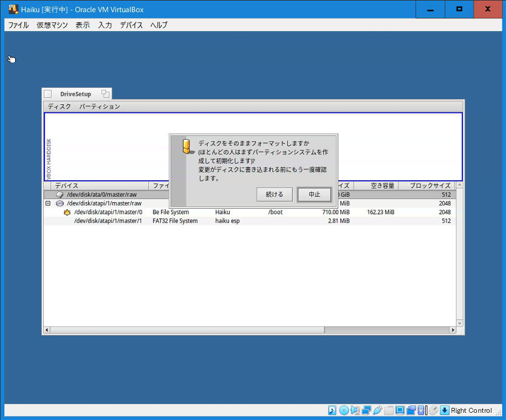This screenshot has height=420, width=506.
Task: Open ファイル menu in VirtualBox
Action: 18,25
